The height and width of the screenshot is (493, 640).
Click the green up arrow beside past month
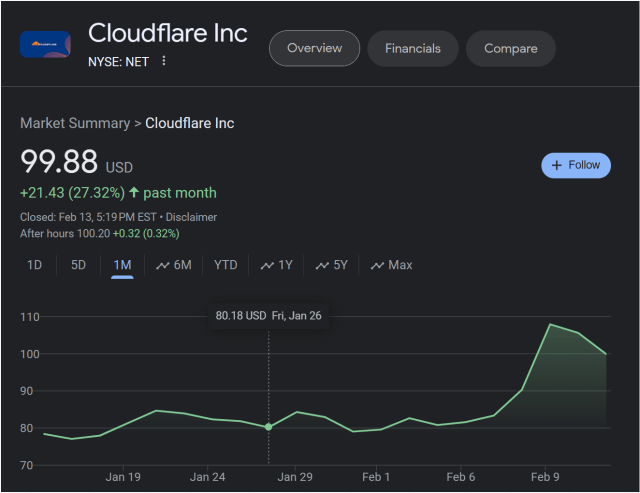click(x=134, y=192)
